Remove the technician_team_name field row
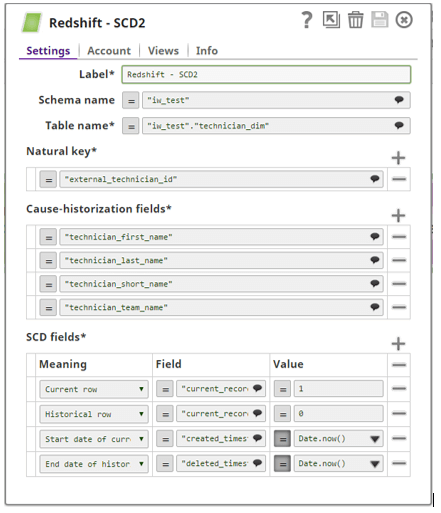This screenshot has height=513, width=441. point(399,307)
